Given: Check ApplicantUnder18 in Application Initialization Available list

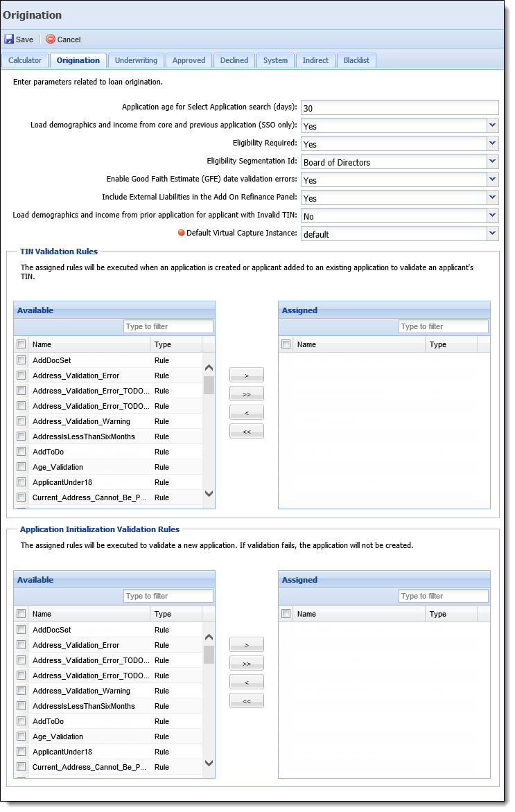Looking at the screenshot, I should coord(21,752).
